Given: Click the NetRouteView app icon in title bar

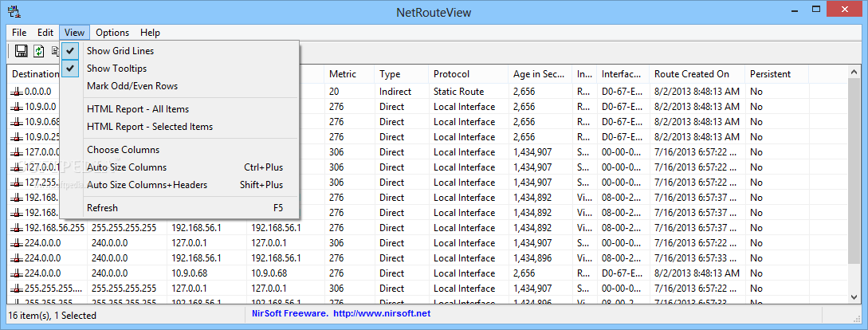Looking at the screenshot, I should pos(14,10).
